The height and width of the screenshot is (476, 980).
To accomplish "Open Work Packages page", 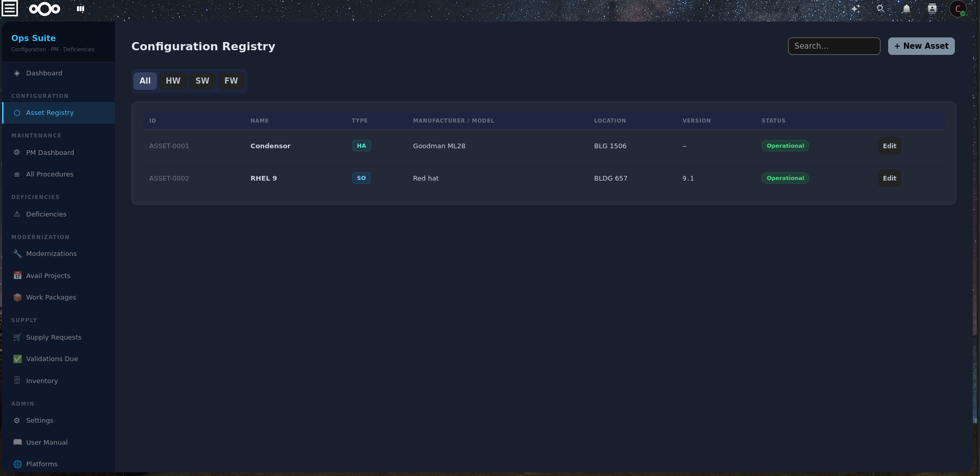I will click(x=58, y=298).
